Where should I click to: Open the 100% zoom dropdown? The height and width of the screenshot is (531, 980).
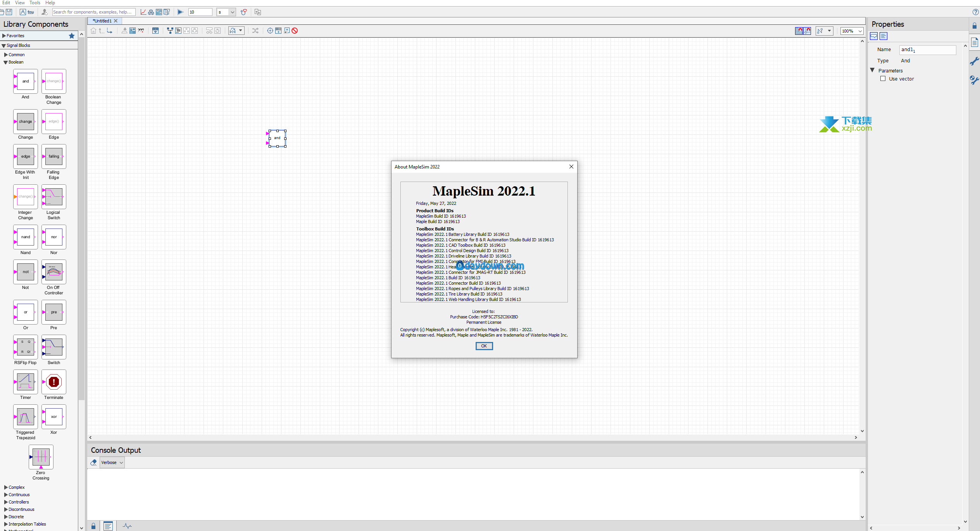851,31
